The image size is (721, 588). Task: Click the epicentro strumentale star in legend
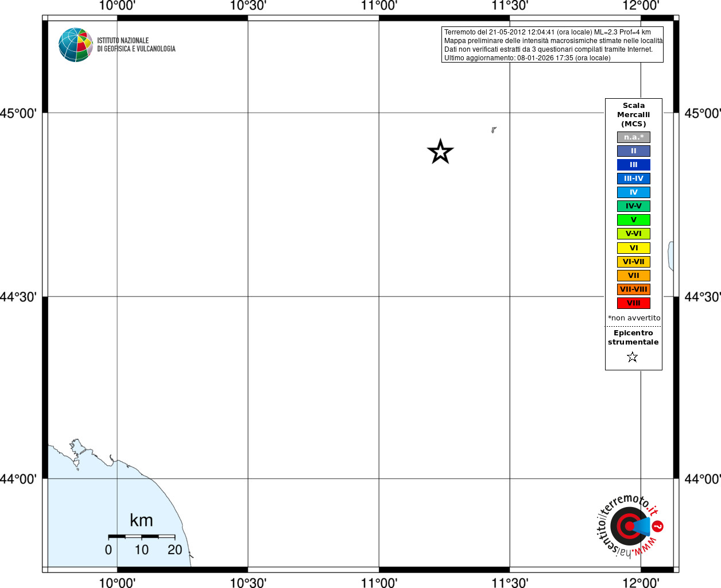click(x=633, y=357)
